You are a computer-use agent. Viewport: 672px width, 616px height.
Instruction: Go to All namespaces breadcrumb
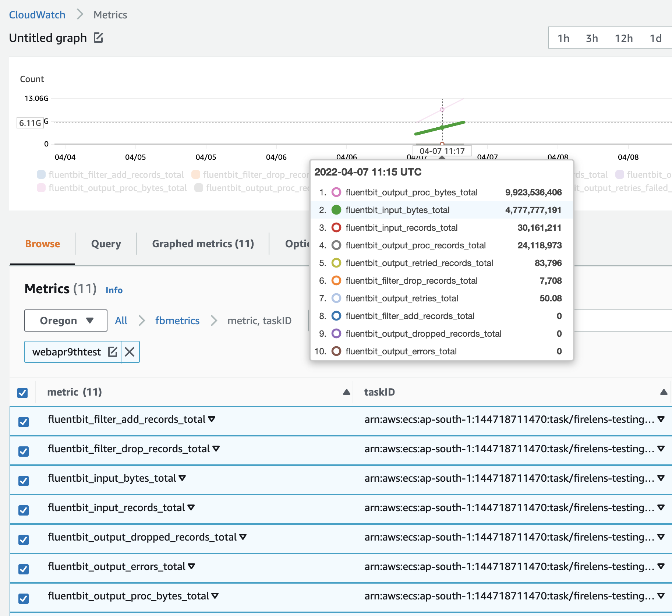[x=121, y=321]
